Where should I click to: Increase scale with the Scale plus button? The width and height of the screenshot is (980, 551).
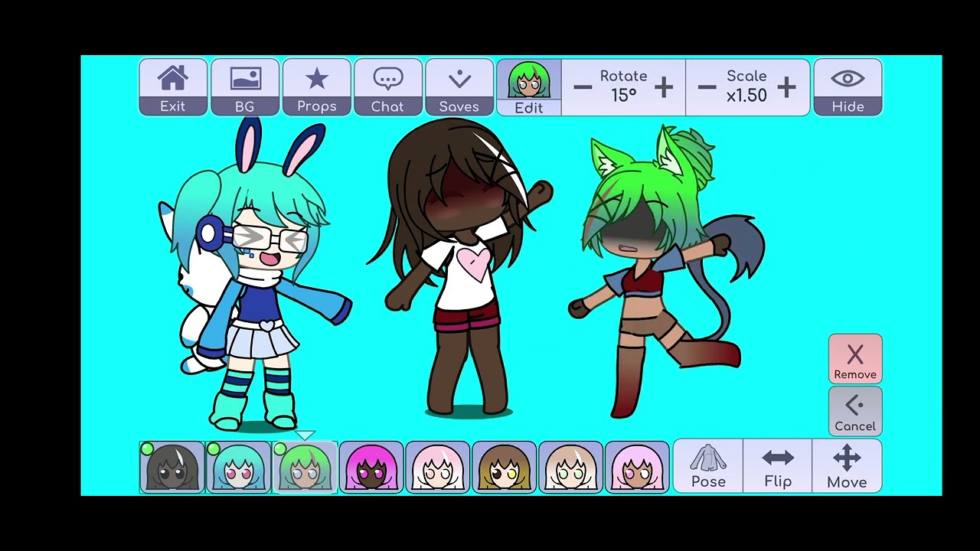point(786,87)
